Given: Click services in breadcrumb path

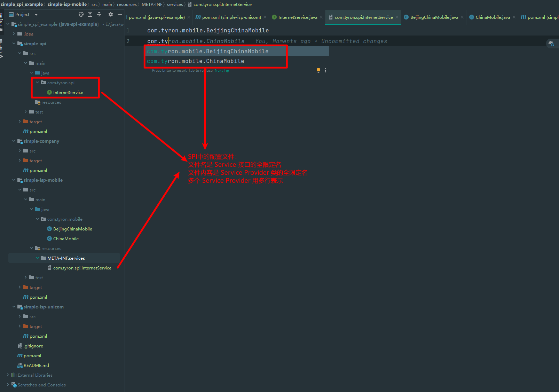Looking at the screenshot, I should pyautogui.click(x=175, y=4).
